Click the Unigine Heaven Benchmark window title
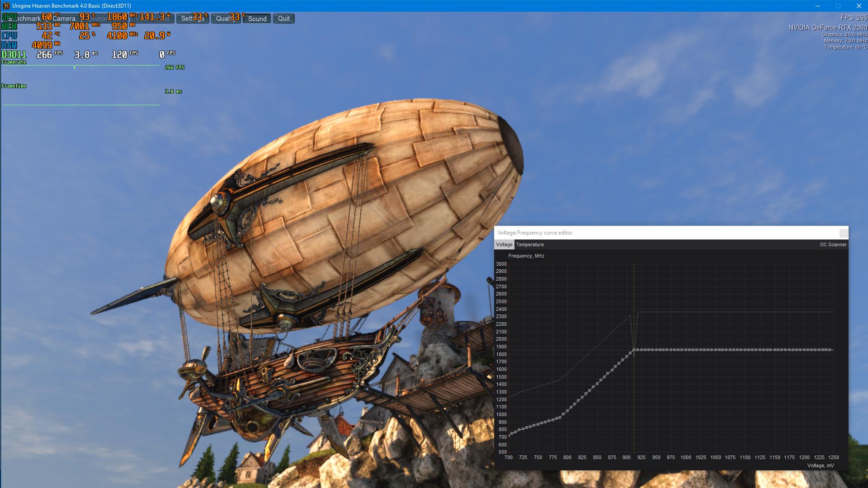868x488 pixels. click(x=72, y=6)
